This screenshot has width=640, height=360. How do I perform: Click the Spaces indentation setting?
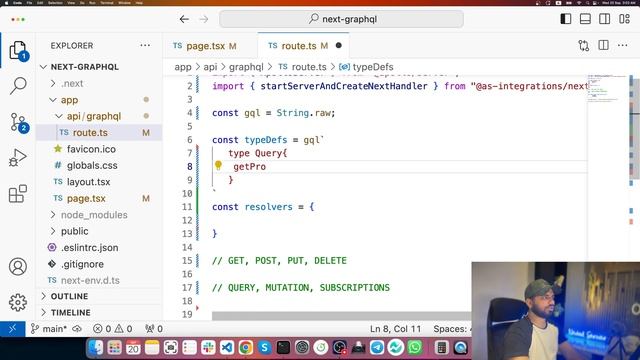452,329
